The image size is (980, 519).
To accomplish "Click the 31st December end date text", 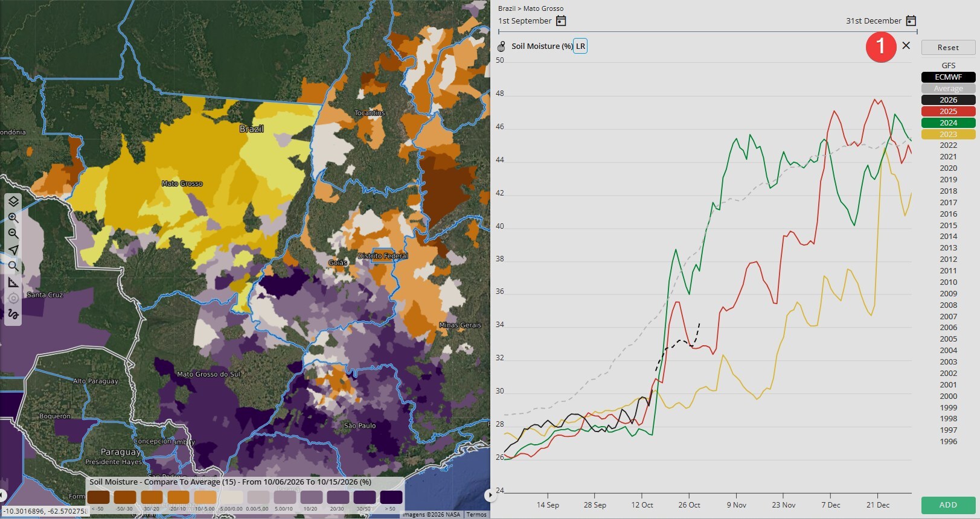I will click(x=874, y=21).
